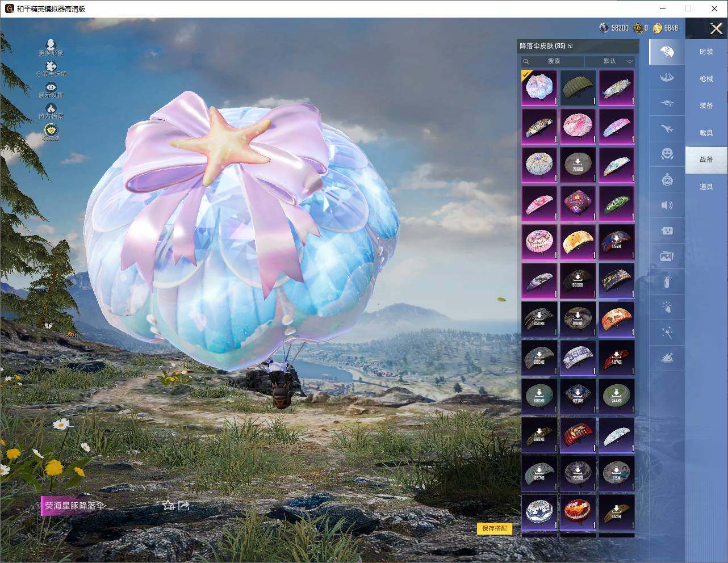Open 展示设置 eye display settings

click(x=51, y=90)
